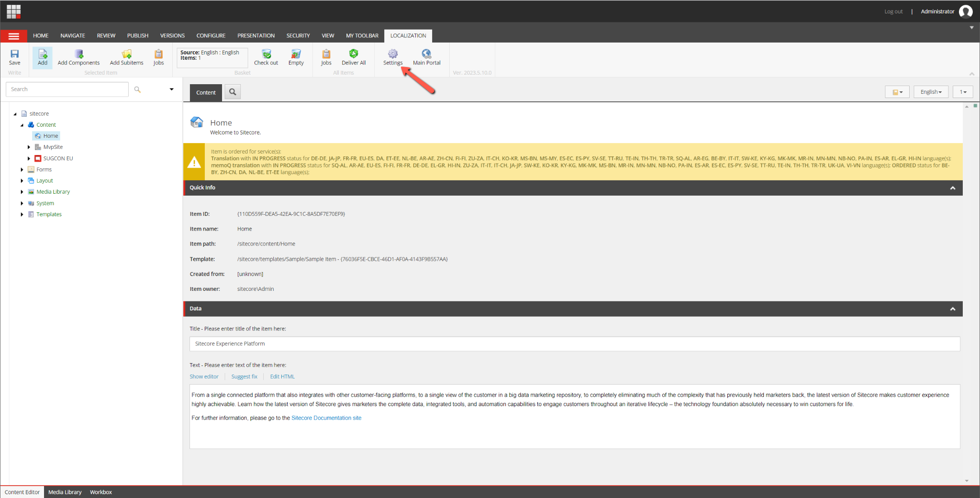Expand the MvpSite tree node
The width and height of the screenshot is (980, 498).
point(29,147)
